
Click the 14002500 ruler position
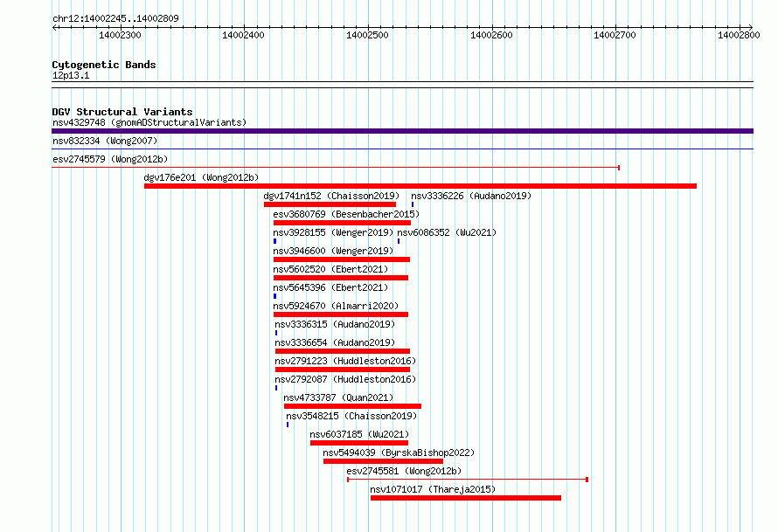point(368,35)
